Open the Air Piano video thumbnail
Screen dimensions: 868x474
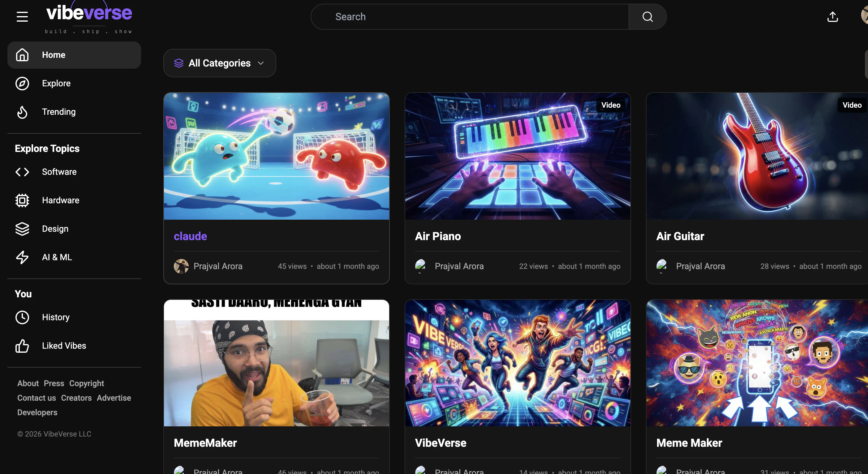click(x=518, y=157)
